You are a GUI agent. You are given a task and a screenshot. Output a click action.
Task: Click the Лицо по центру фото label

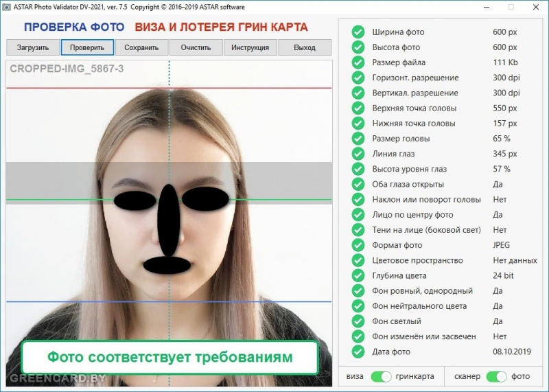point(412,215)
